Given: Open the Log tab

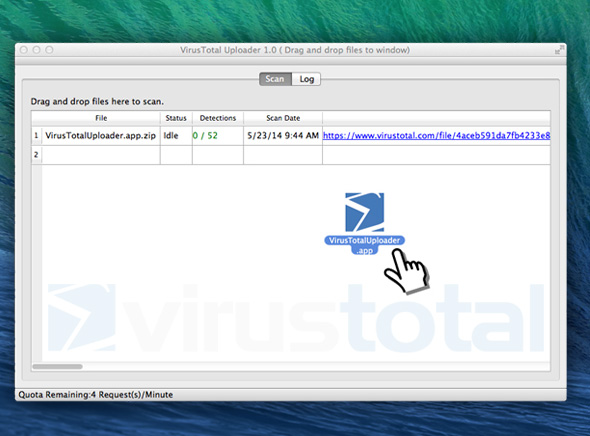Looking at the screenshot, I should pos(306,79).
